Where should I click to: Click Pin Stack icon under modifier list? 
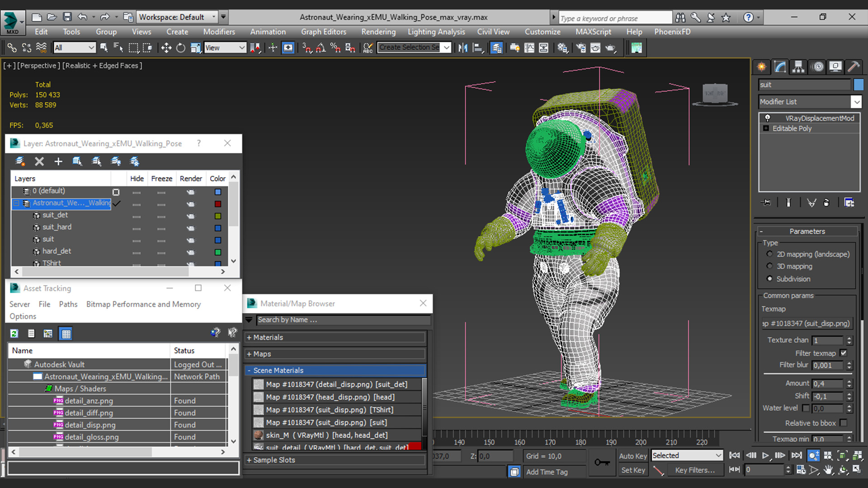click(x=766, y=202)
